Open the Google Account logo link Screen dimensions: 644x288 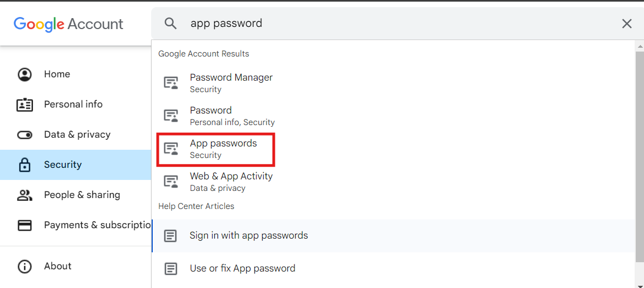pos(68,24)
